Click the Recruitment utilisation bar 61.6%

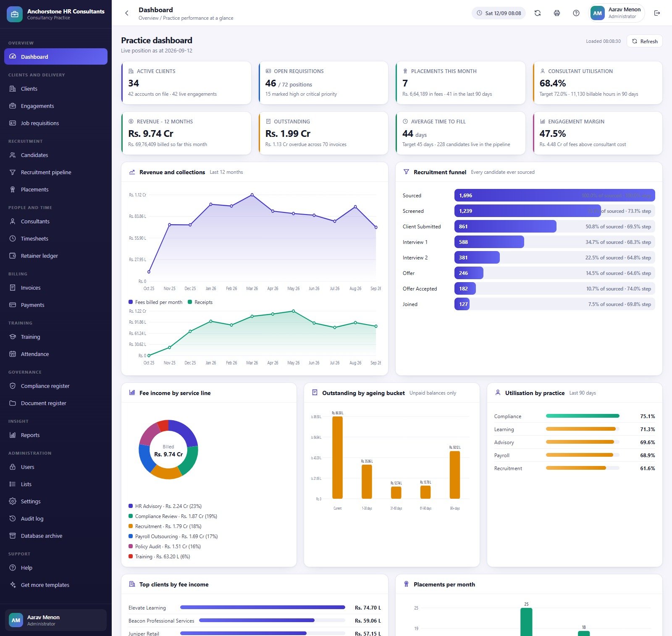point(576,468)
